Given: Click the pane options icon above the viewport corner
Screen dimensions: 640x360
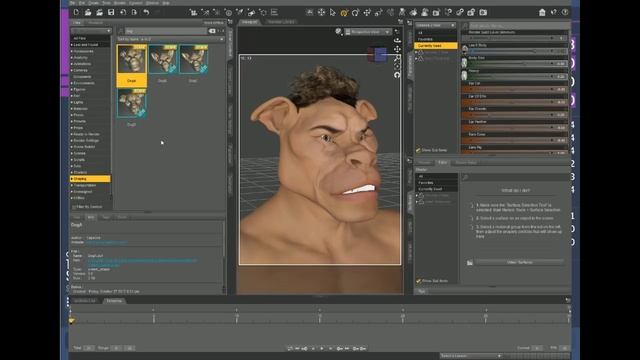Looking at the screenshot, I should click(400, 22).
